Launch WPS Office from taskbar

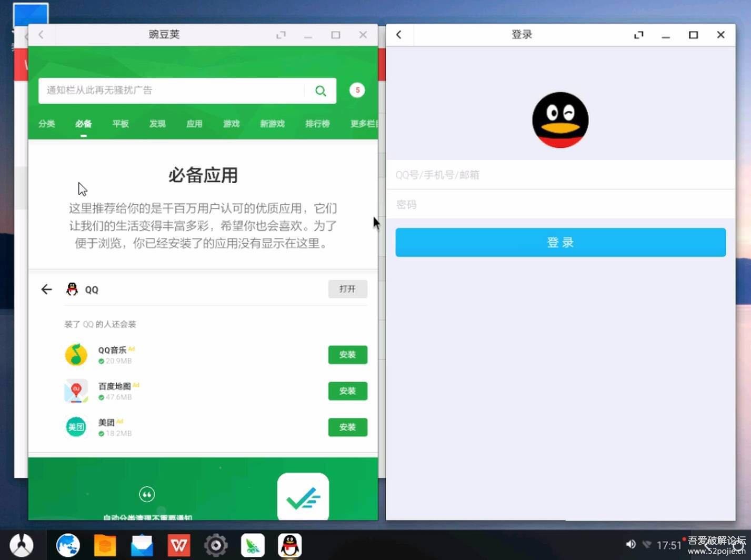(x=179, y=545)
